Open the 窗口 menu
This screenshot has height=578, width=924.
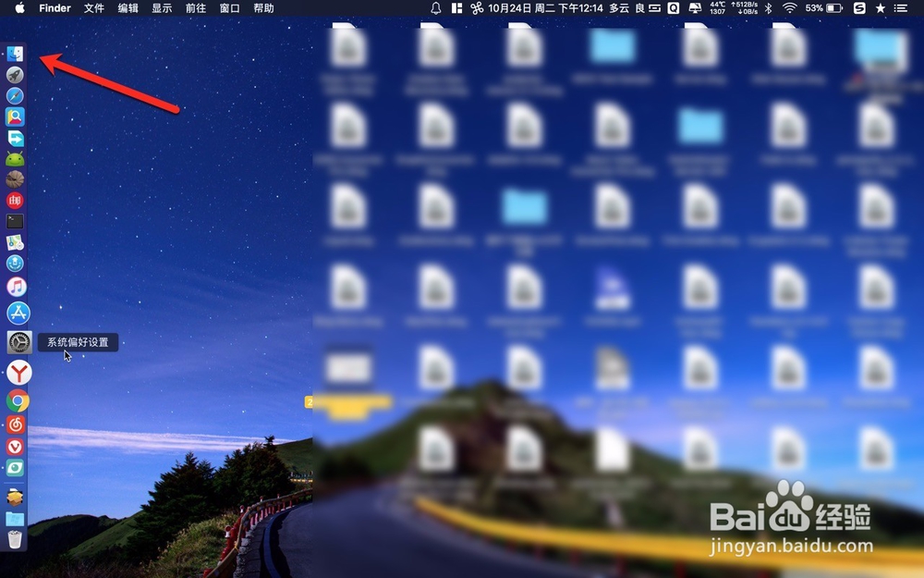click(230, 8)
